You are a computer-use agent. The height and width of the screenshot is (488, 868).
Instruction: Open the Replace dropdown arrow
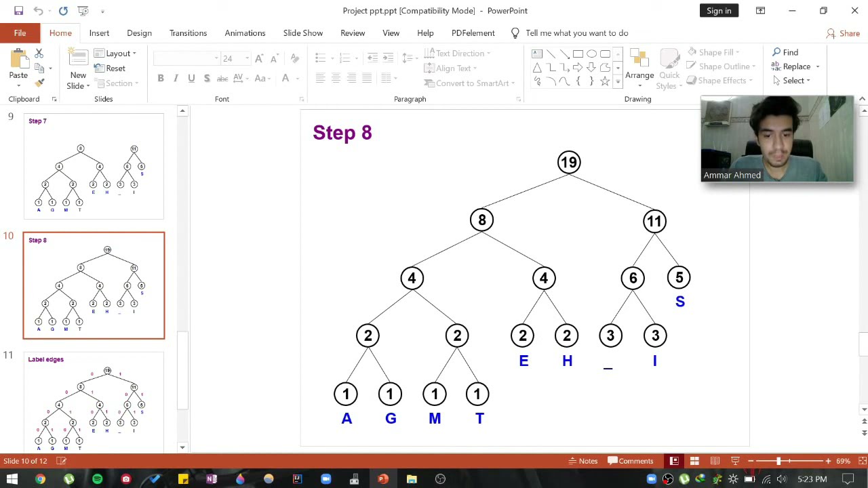[x=818, y=67]
